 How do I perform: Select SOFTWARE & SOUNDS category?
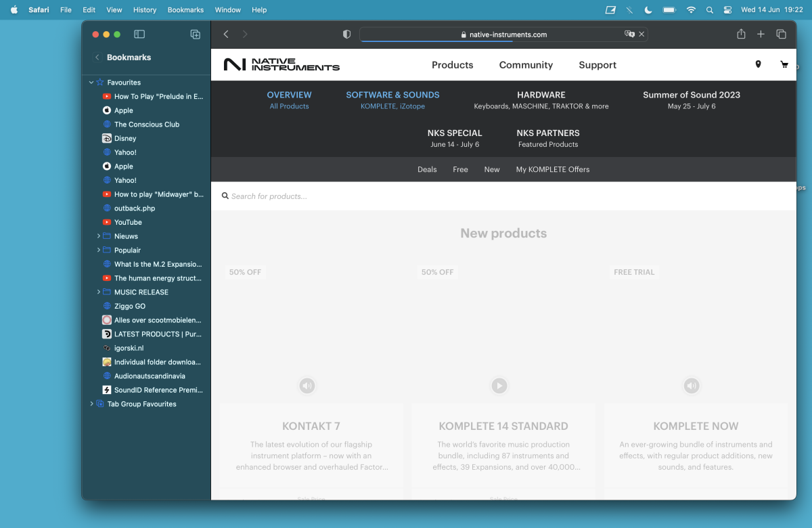pyautogui.click(x=392, y=100)
